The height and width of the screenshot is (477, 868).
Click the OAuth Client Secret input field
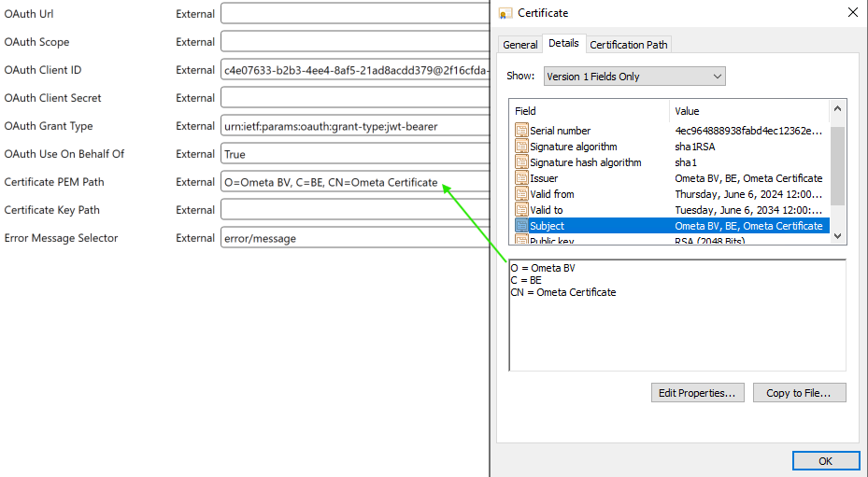click(355, 98)
